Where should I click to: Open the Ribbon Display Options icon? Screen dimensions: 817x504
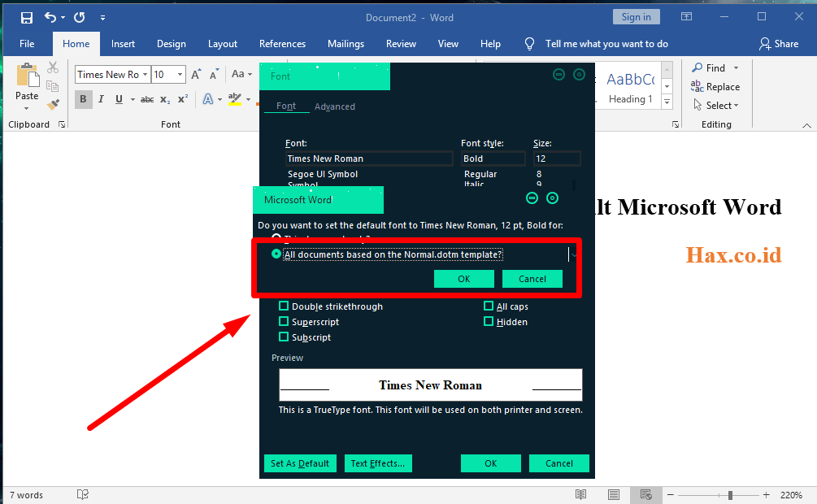click(x=686, y=17)
